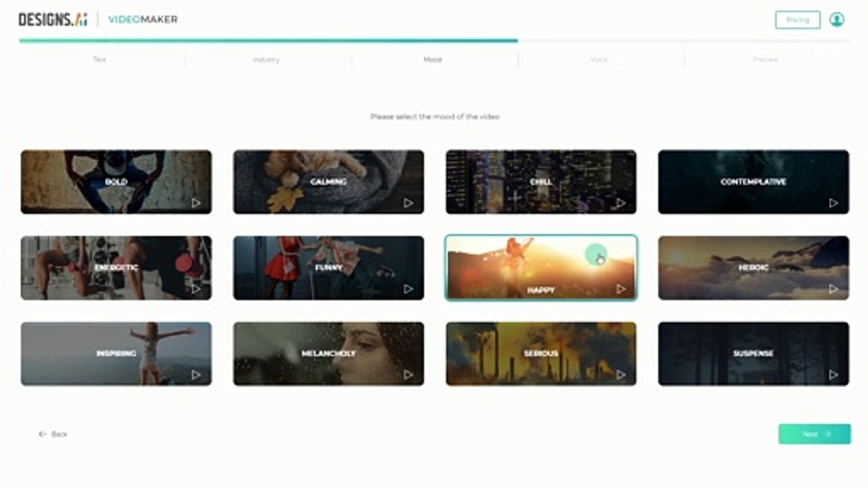Open the user account profile icon
Screen dimensions: 868x488
837,20
